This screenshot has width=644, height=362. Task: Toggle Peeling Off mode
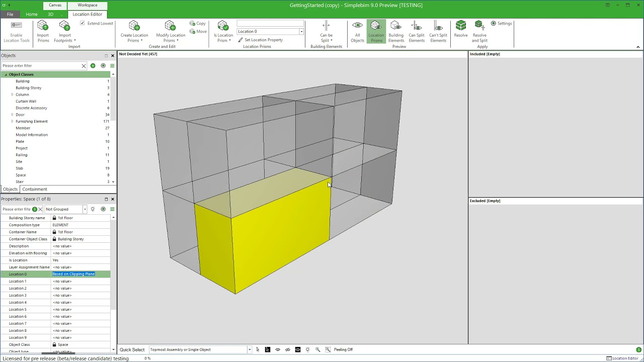pyautogui.click(x=343, y=349)
